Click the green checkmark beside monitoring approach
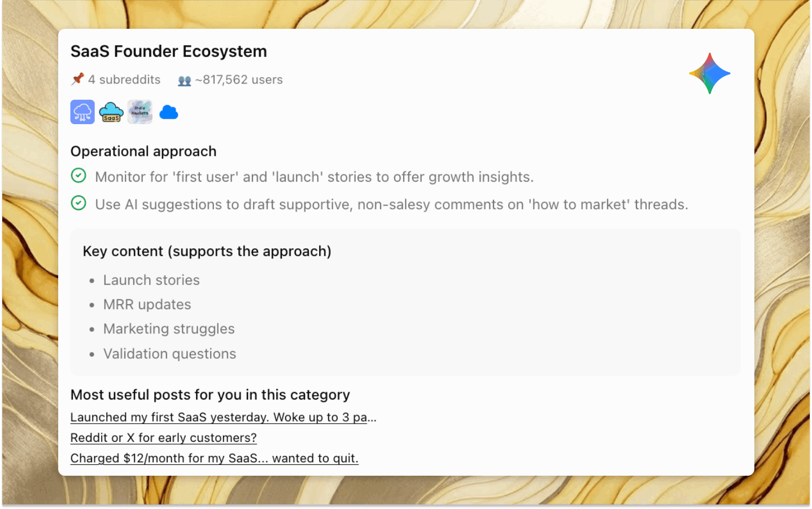The width and height of the screenshot is (812, 509). 78,175
